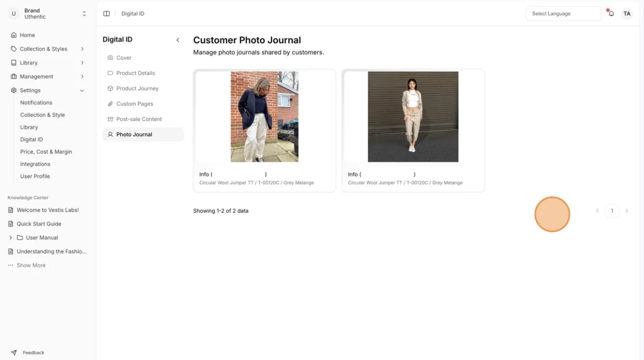Open the Product Journey section

[x=144, y=88]
